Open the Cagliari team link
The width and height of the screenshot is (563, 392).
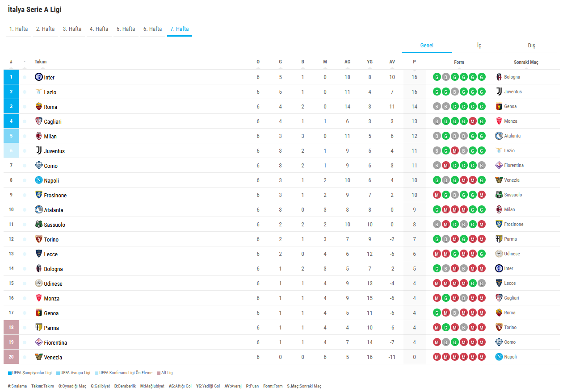[53, 121]
